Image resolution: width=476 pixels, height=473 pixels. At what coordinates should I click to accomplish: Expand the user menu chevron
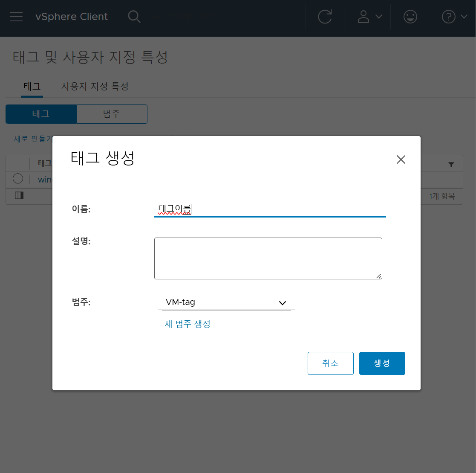tap(378, 16)
